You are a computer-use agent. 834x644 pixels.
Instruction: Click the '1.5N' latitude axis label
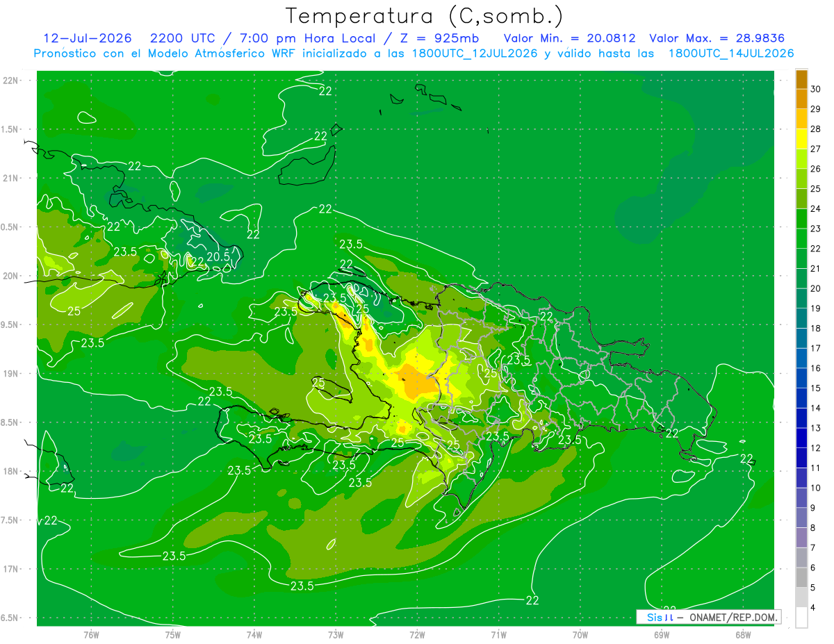click(x=10, y=129)
